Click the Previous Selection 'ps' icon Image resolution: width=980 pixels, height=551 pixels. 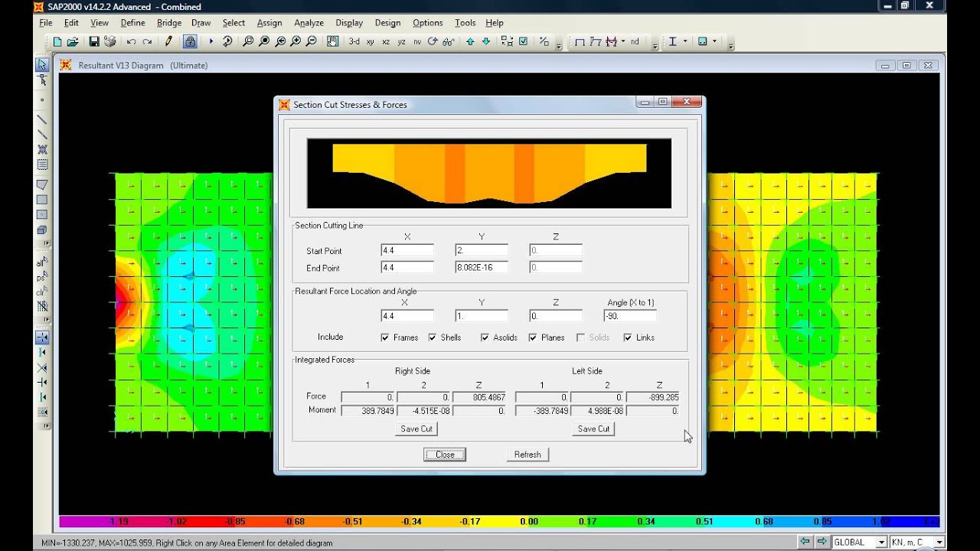(42, 277)
